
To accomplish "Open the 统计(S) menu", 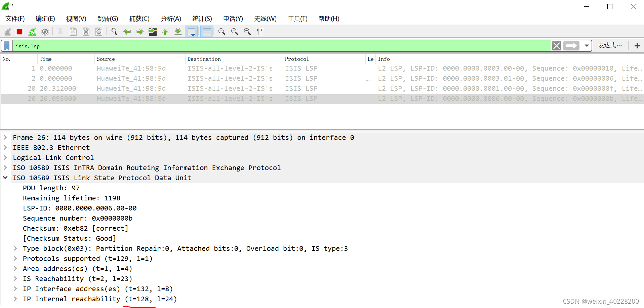I will (x=202, y=19).
